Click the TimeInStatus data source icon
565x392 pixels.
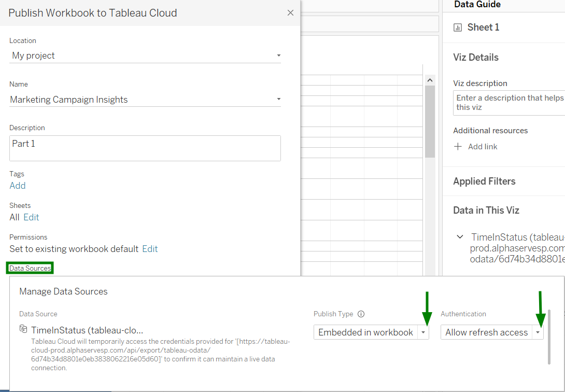pos(23,330)
